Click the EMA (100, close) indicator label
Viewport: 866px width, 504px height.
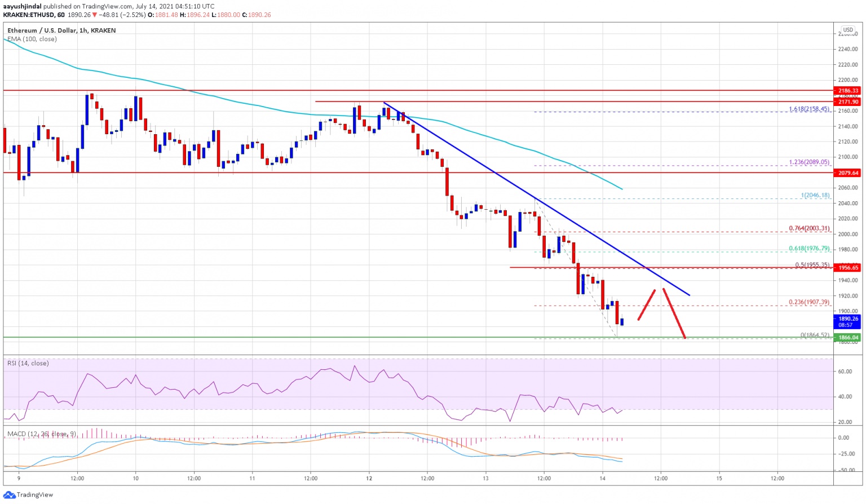(x=32, y=39)
